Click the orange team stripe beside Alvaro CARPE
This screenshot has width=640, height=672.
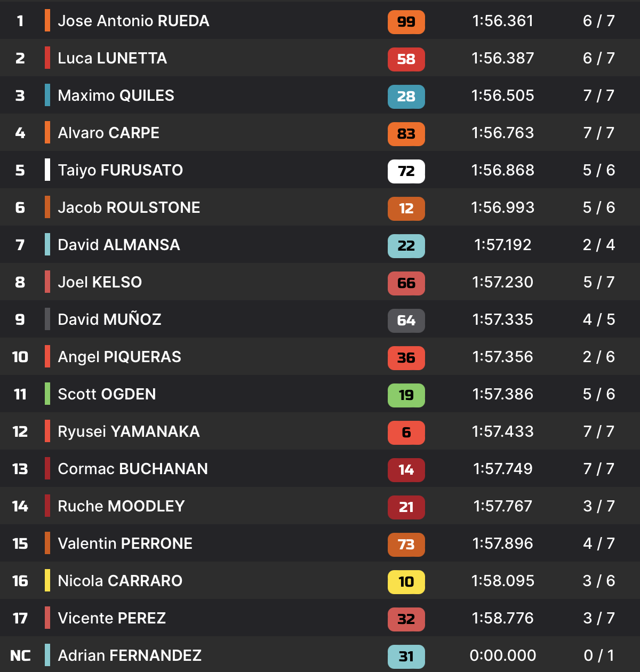pos(47,132)
